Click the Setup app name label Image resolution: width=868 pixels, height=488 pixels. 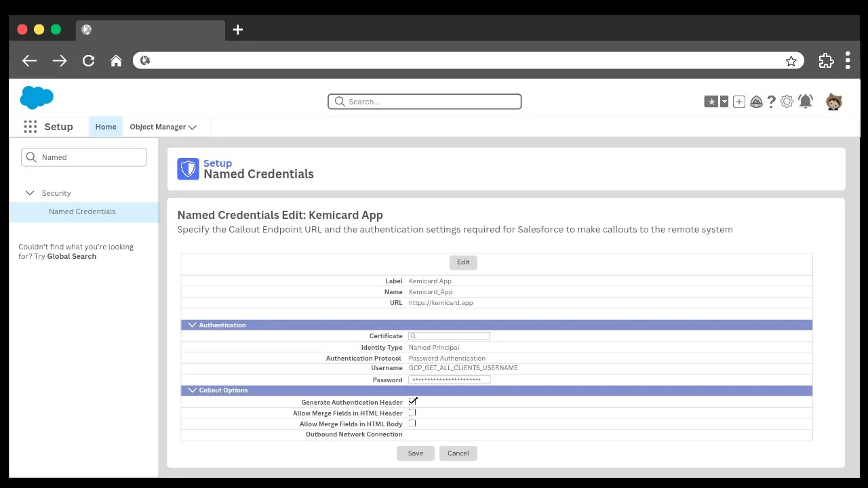tap(58, 127)
